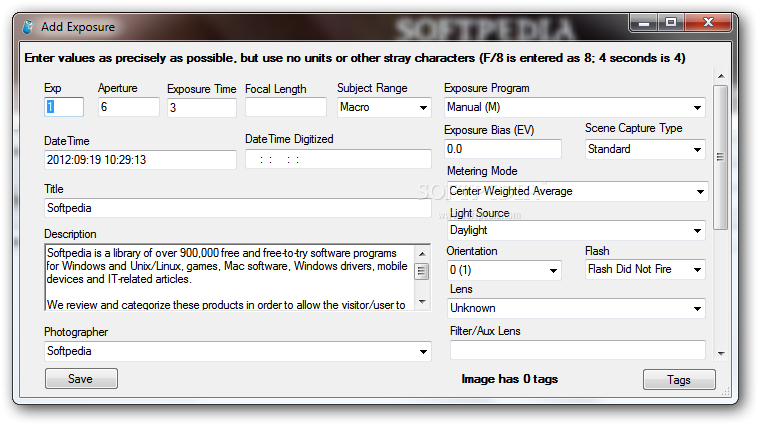Minimize the Add Exposure window

tap(644, 23)
